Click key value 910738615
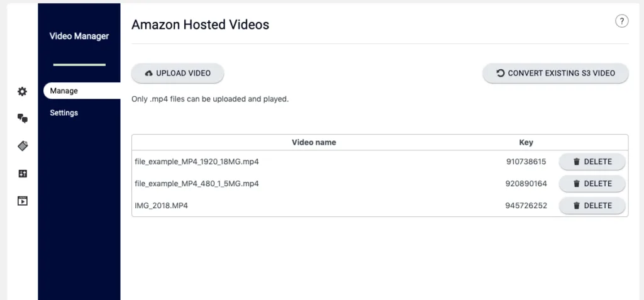 coord(526,162)
